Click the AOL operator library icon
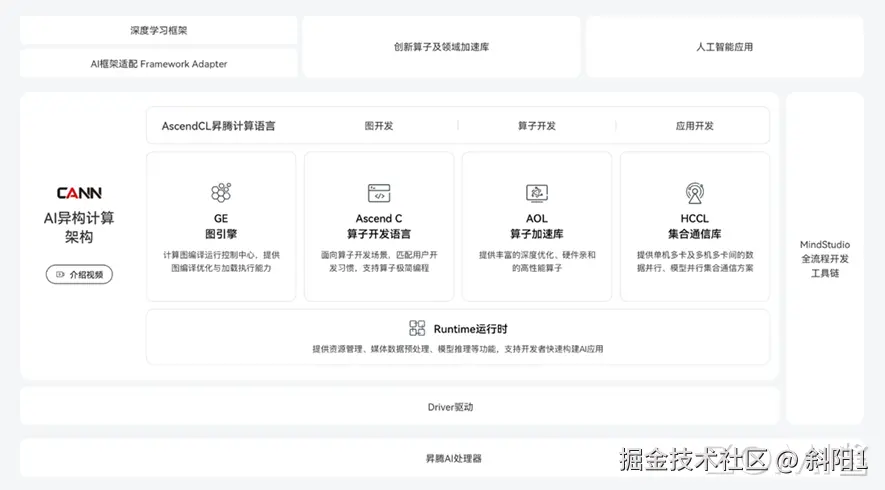Image resolution: width=885 pixels, height=490 pixels. [537, 193]
